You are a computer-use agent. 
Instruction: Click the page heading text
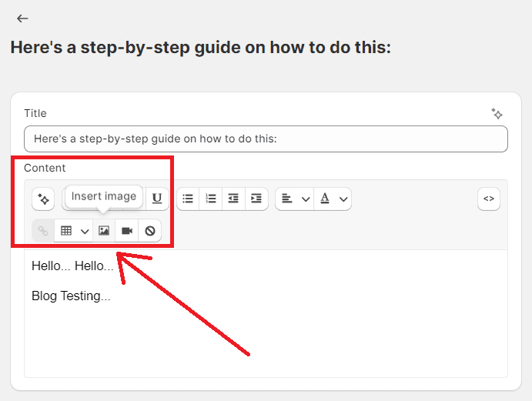click(200, 48)
